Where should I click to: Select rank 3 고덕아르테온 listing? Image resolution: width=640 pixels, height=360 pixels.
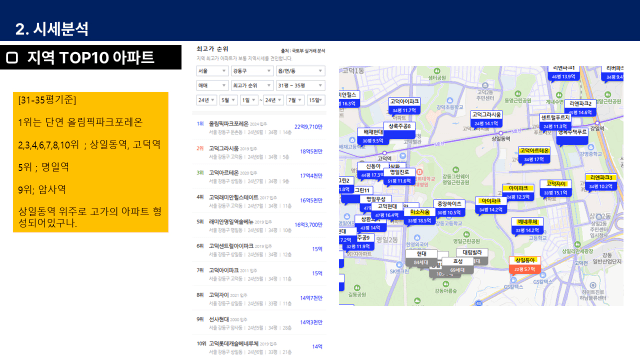(260, 176)
